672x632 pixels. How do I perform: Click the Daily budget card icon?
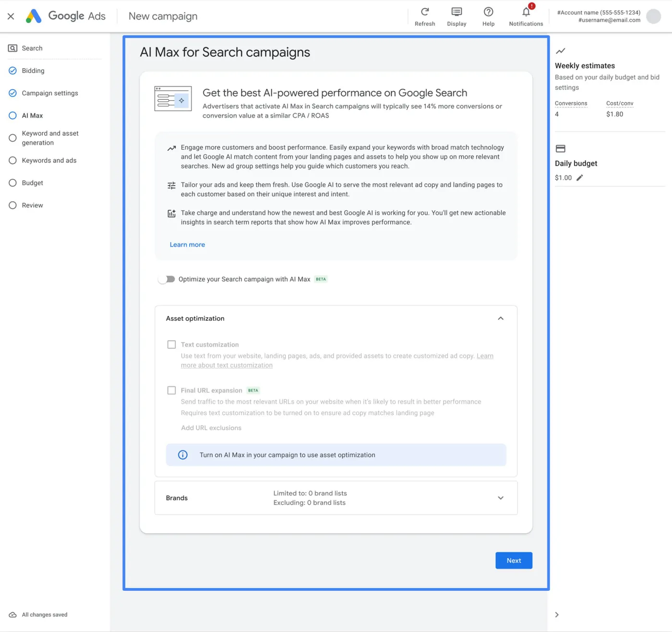coord(560,148)
